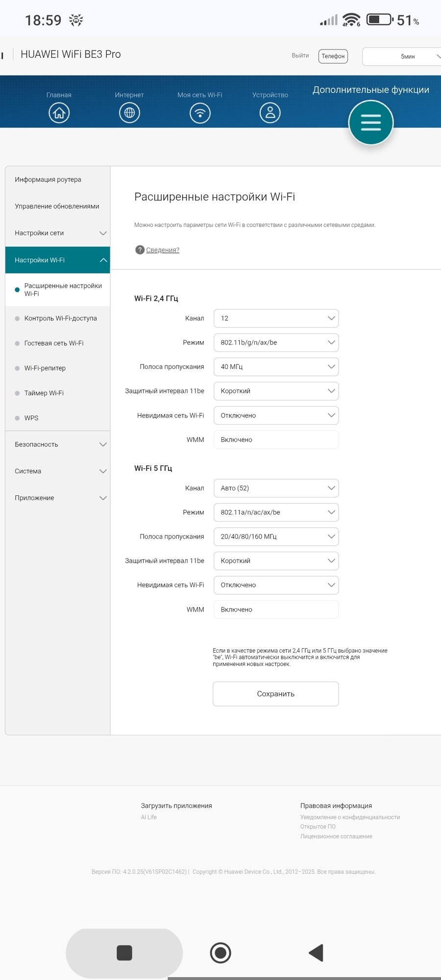Tap the Android home circle button

(x=220, y=953)
